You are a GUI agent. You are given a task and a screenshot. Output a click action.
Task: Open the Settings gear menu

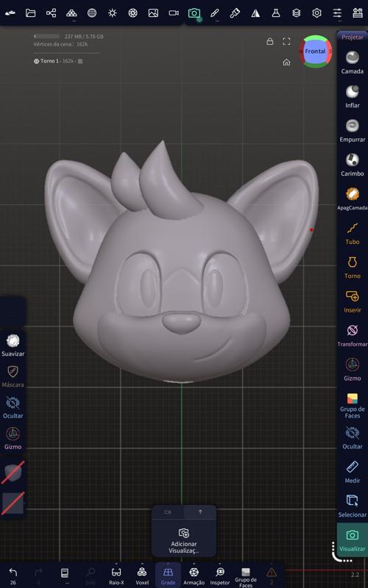(316, 13)
